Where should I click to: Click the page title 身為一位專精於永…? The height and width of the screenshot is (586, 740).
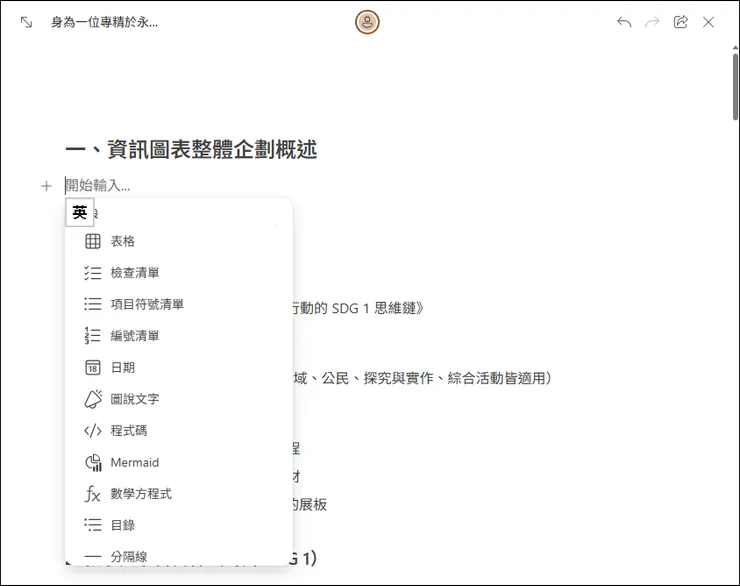(x=104, y=22)
